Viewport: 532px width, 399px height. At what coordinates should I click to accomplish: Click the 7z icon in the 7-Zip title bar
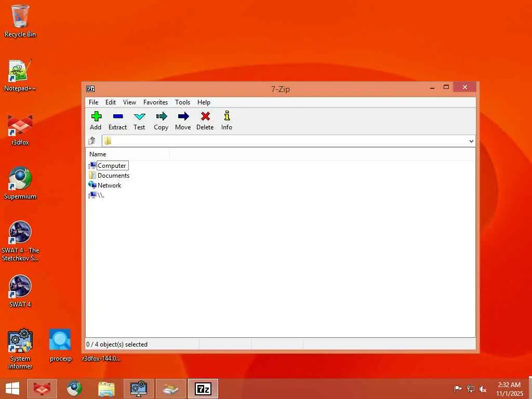click(90, 89)
